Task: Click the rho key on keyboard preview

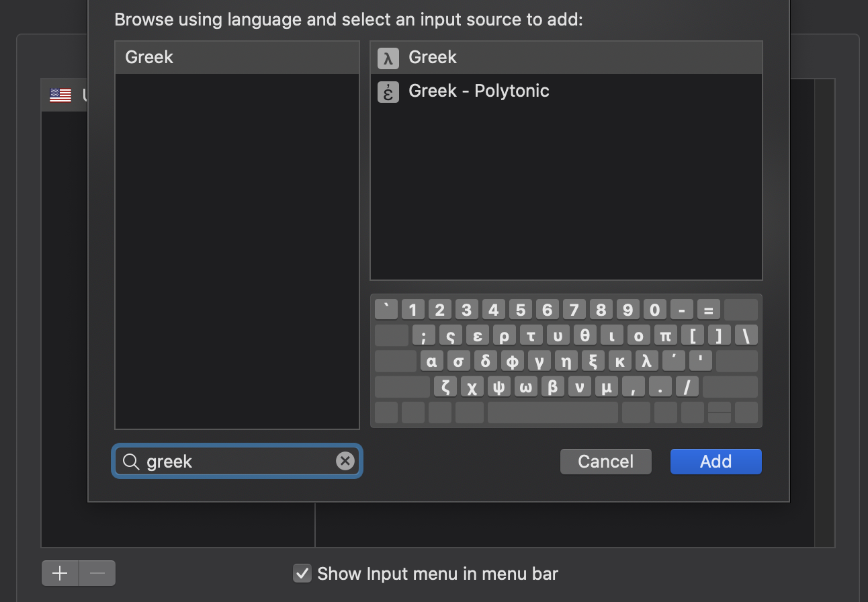Action: [x=505, y=335]
